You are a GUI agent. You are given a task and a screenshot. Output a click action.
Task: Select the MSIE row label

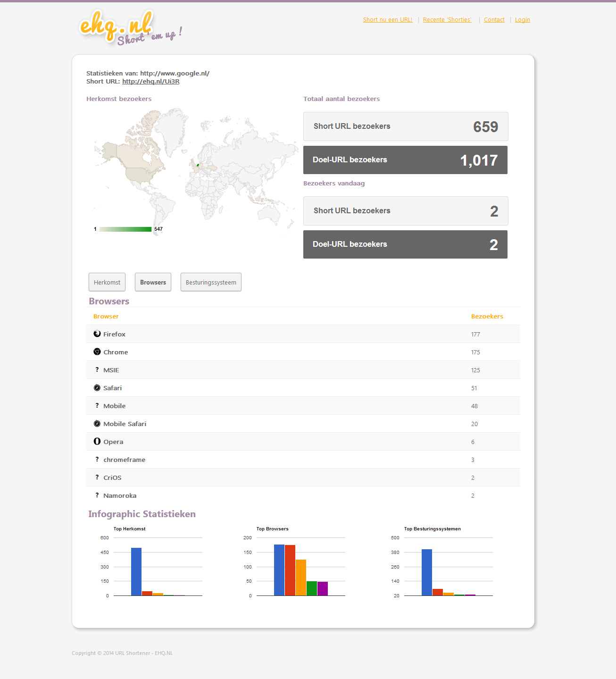pos(111,370)
